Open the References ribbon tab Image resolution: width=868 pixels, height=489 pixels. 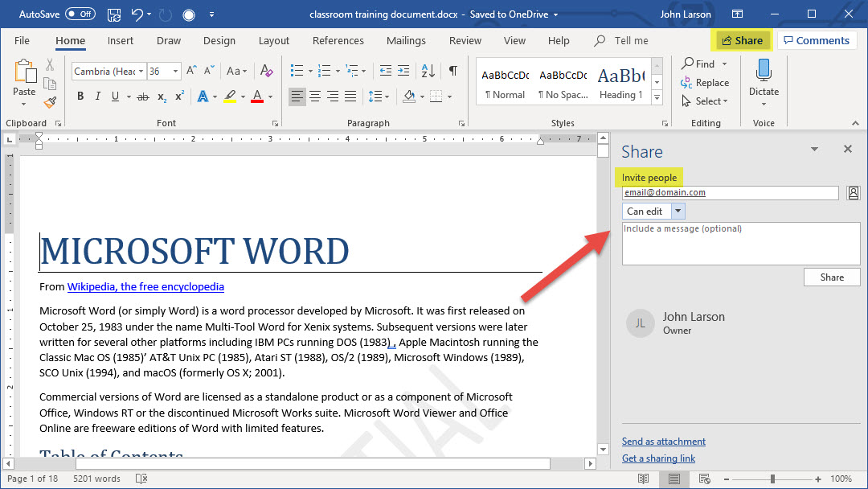click(x=338, y=41)
